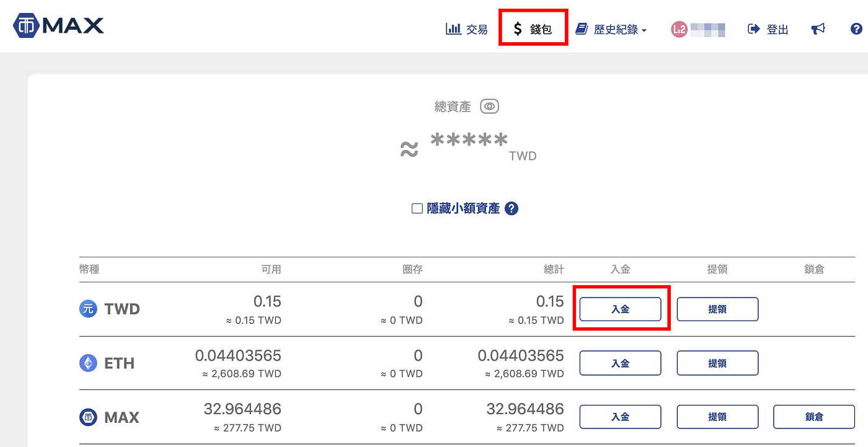Click the 圈存 column header
Viewport: 868px width, 447px height.
click(412, 269)
